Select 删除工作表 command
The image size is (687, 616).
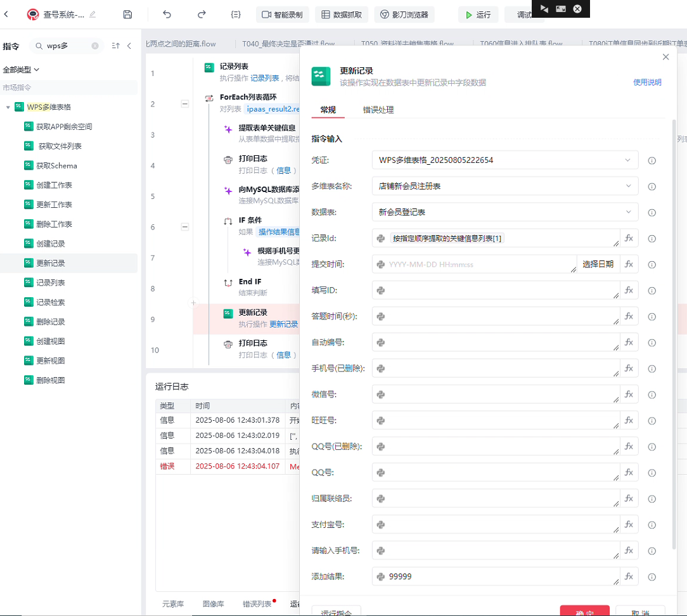pyautogui.click(x=54, y=224)
